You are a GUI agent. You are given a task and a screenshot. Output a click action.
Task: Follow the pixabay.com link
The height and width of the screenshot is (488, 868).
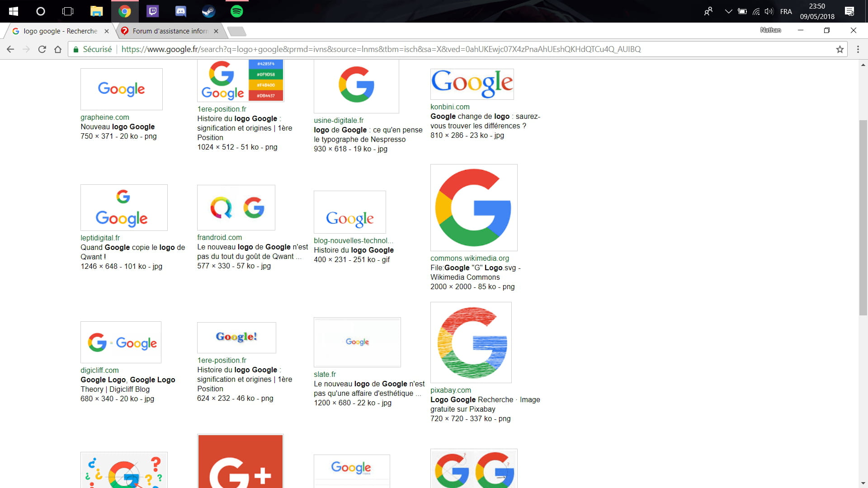coord(451,390)
